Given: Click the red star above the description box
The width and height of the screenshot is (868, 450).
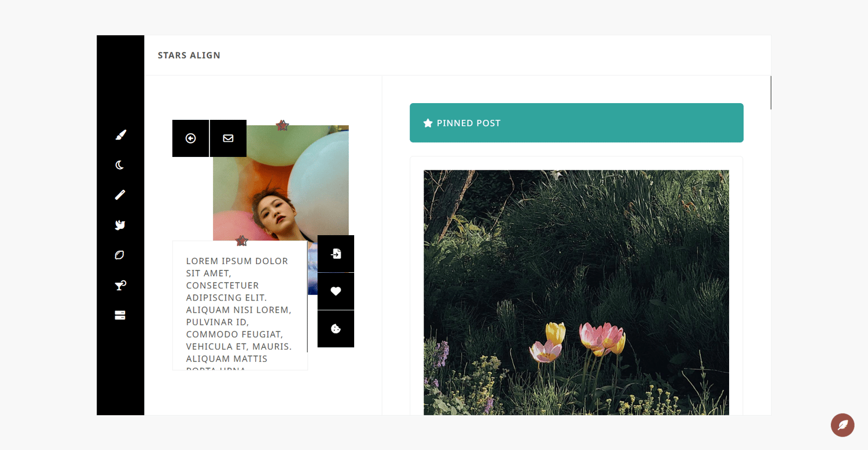Looking at the screenshot, I should [x=242, y=240].
